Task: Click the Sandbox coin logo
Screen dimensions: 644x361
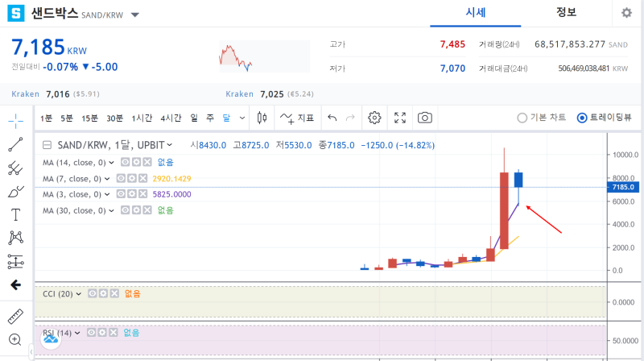Action: pyautogui.click(x=16, y=13)
